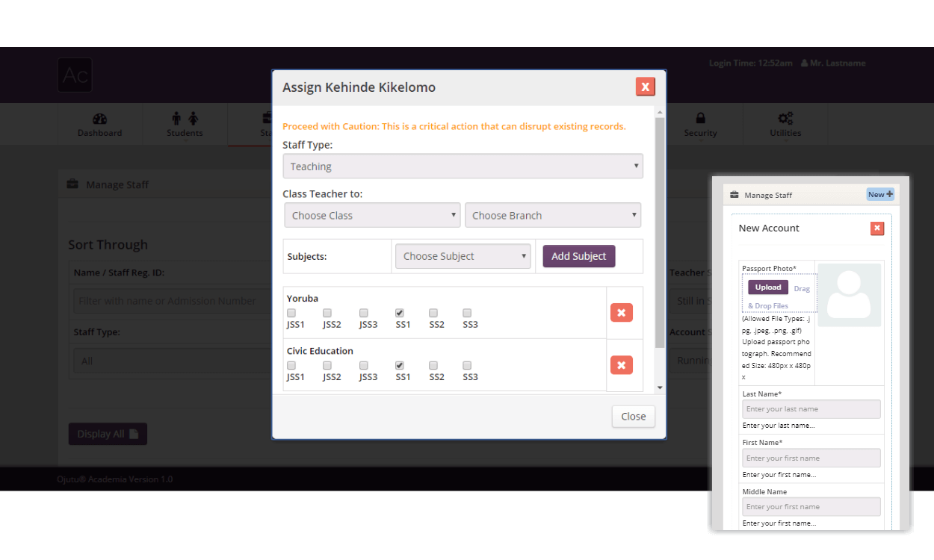Go to Dashboard in the navigation bar
Screen dimensions: 934x560
(99, 125)
